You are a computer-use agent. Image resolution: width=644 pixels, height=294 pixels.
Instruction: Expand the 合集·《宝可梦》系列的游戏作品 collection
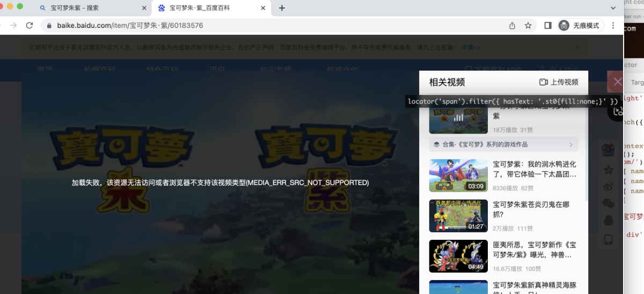point(503,144)
